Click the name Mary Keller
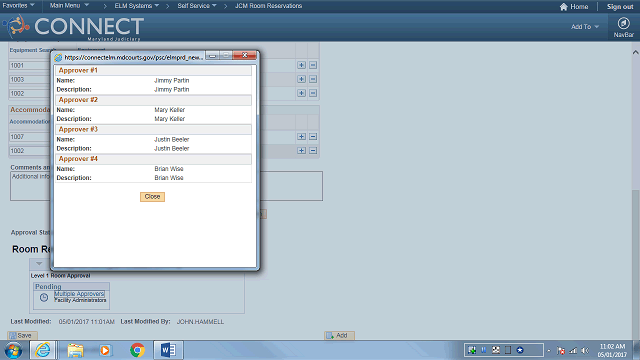The width and height of the screenshot is (640, 360). [x=169, y=110]
